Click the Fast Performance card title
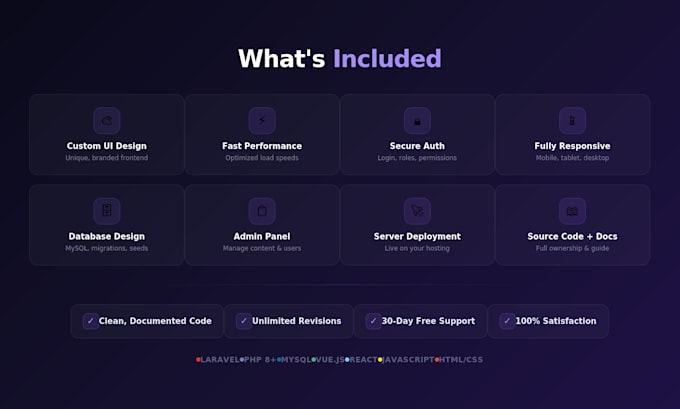 (262, 146)
